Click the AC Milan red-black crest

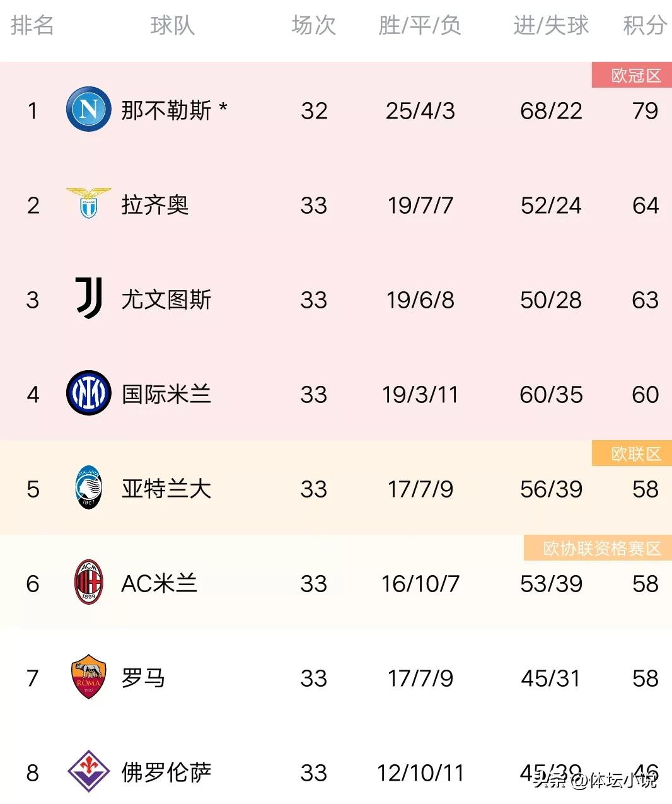point(89,583)
